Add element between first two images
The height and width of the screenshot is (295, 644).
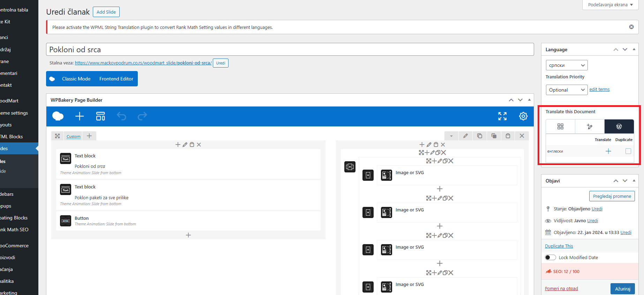440,189
